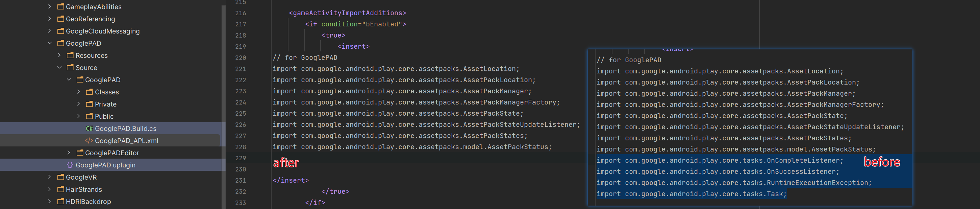Click line number 216 in the gutter
The image size is (980, 209).
coord(241,13)
